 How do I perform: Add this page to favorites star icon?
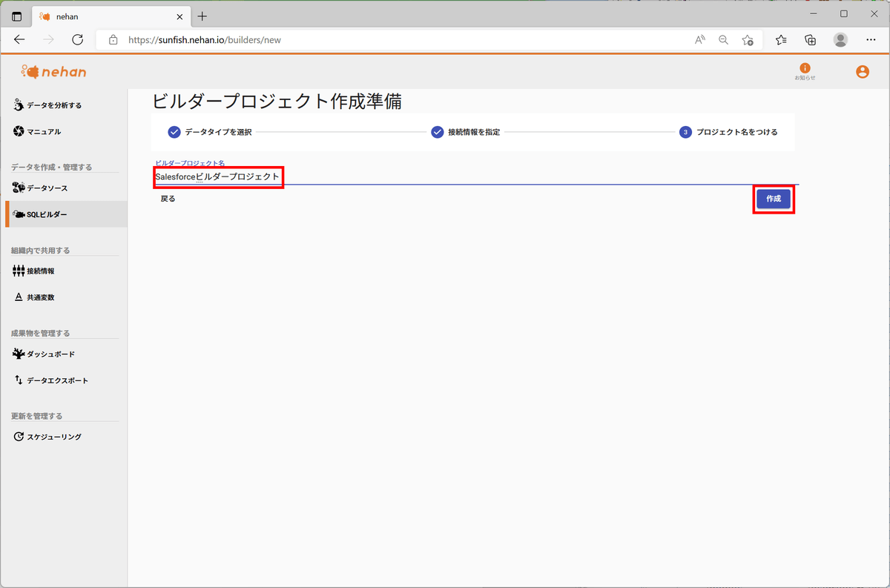coord(747,40)
